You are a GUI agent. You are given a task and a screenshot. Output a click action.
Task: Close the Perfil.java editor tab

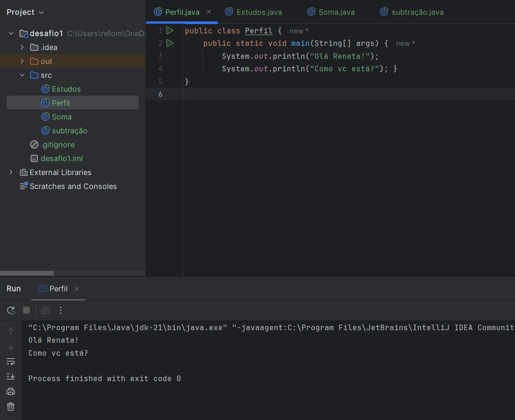208,12
